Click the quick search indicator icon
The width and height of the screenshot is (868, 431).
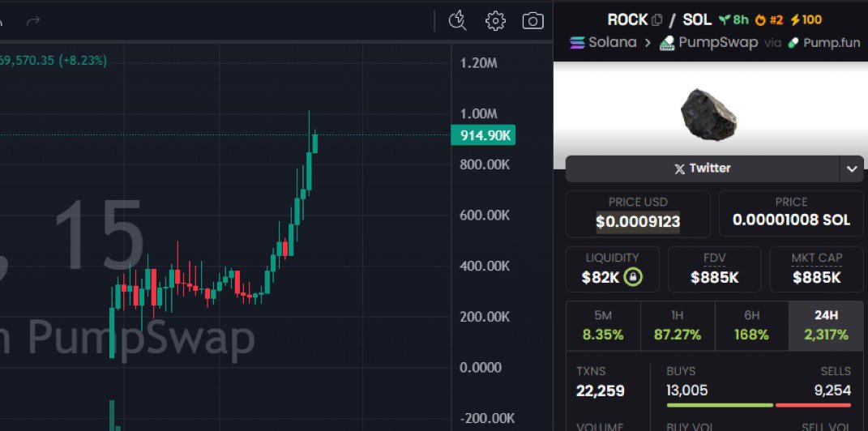457,20
